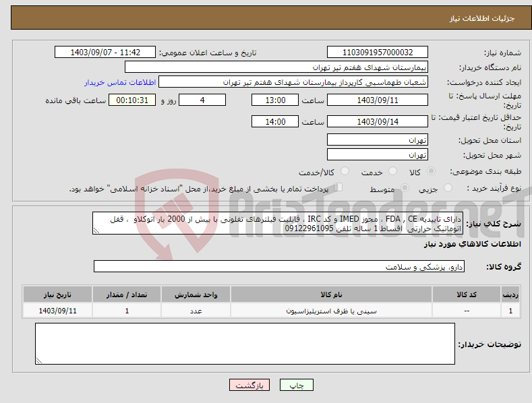Click the توضیحات خریدار resize handle
The image size is (532, 403).
pyautogui.click(x=39, y=361)
